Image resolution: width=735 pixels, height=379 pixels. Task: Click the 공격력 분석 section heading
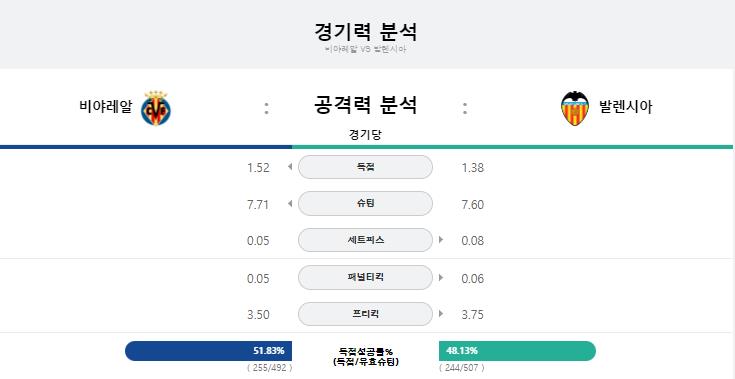point(365,104)
